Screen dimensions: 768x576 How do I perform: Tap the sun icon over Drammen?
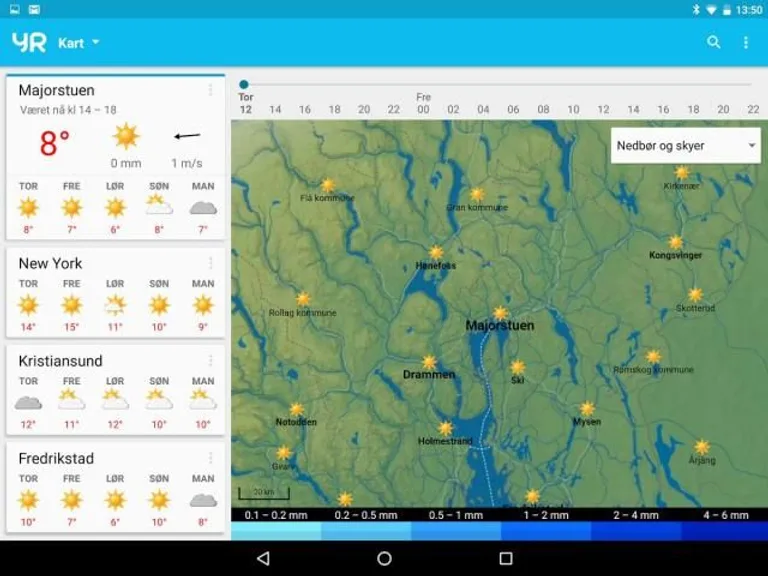coord(429,362)
